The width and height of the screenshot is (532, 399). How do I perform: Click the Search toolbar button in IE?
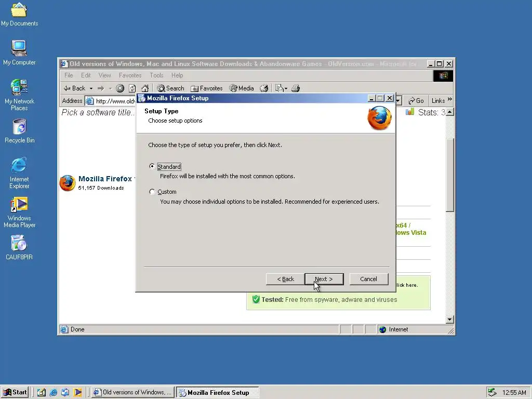coord(170,88)
